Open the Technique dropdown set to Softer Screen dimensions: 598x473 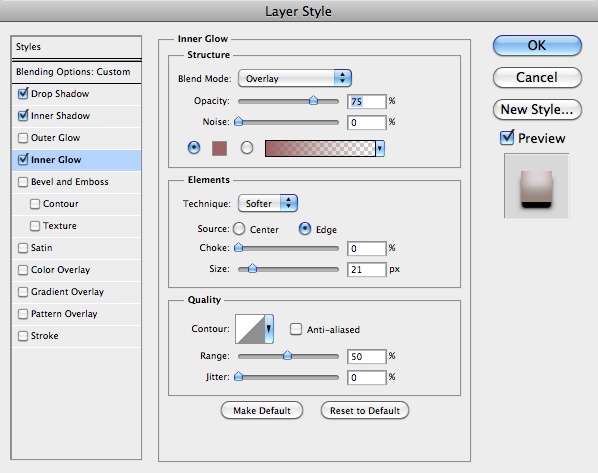click(x=268, y=203)
